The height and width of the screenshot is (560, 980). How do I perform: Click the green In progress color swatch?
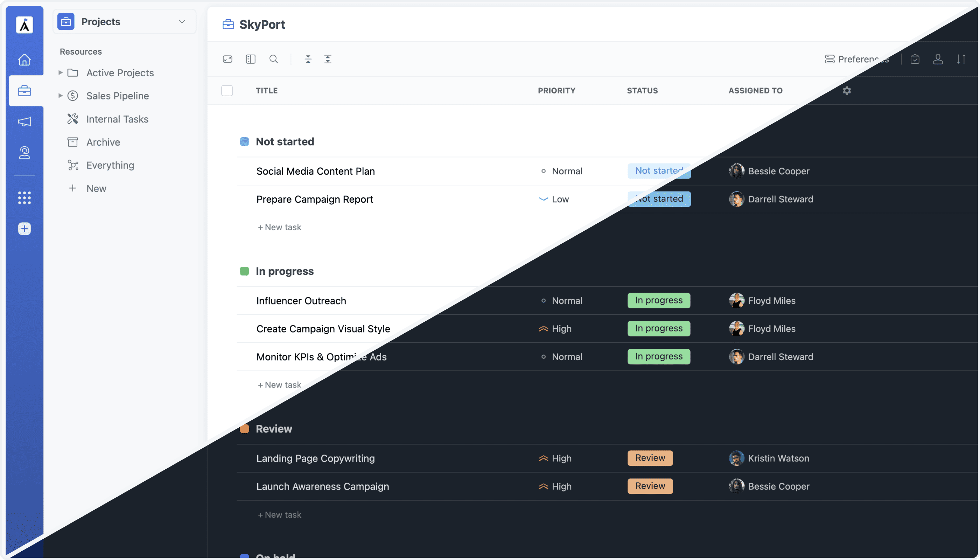coord(244,271)
